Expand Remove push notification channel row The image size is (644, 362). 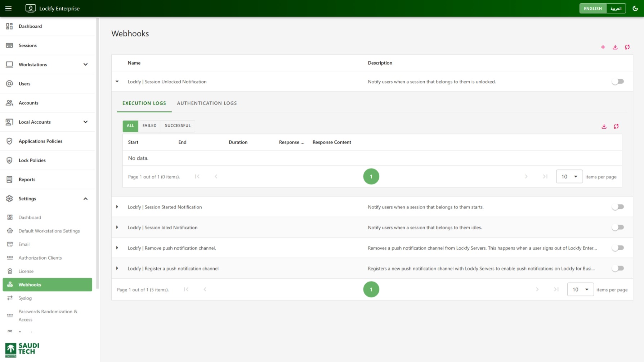tap(117, 248)
